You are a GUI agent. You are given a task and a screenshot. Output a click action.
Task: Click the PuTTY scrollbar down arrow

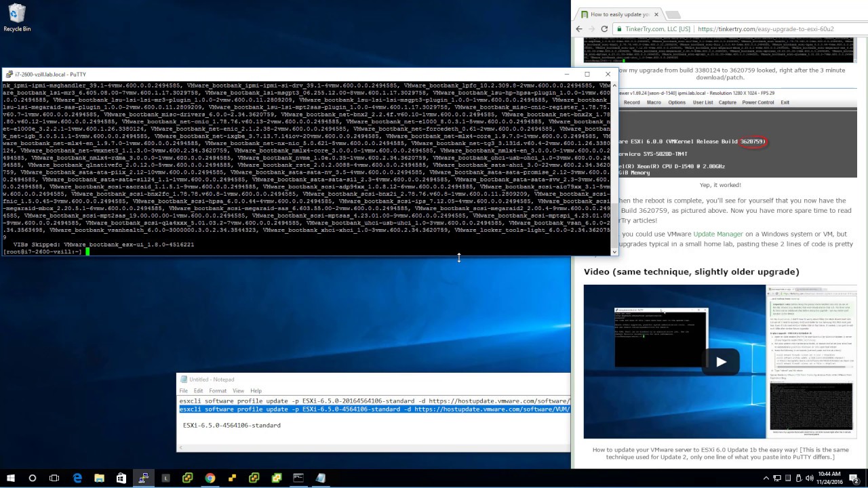[x=614, y=252]
